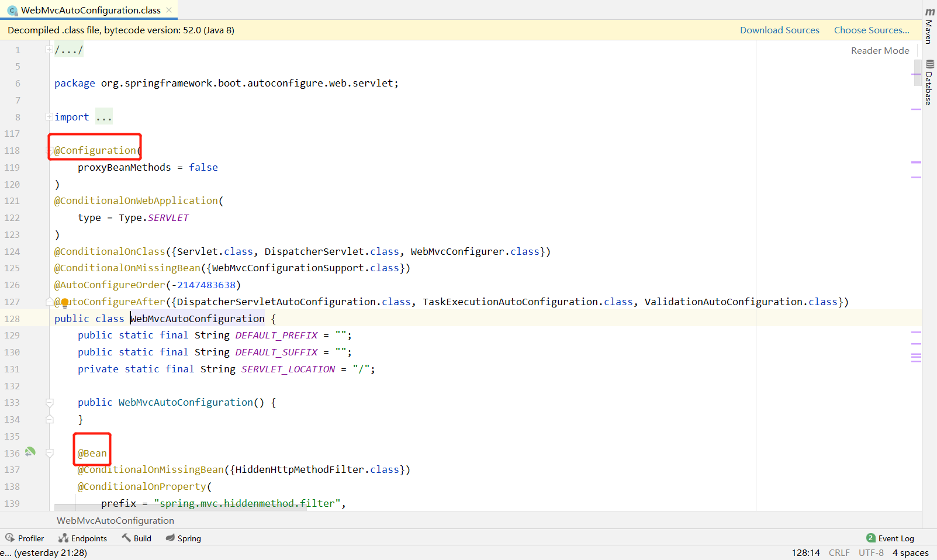The height and width of the screenshot is (560, 937).
Task: Click fold end marker on line 134
Action: point(50,419)
